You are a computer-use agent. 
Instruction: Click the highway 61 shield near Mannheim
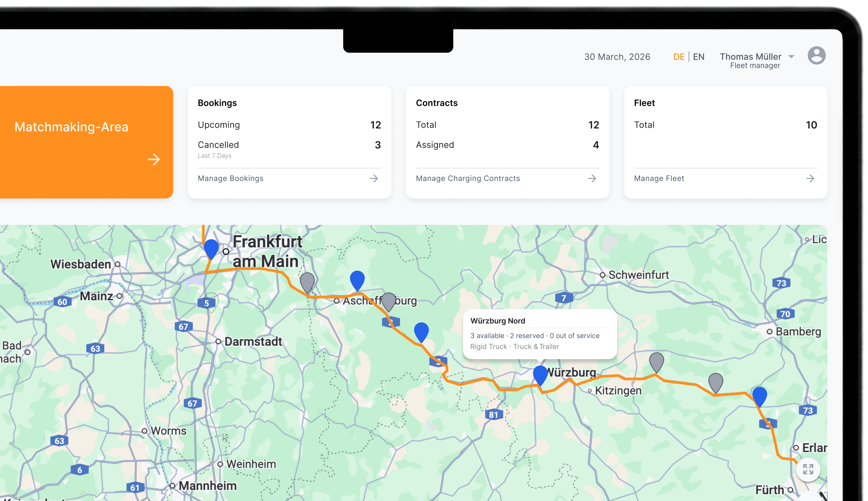point(135,488)
